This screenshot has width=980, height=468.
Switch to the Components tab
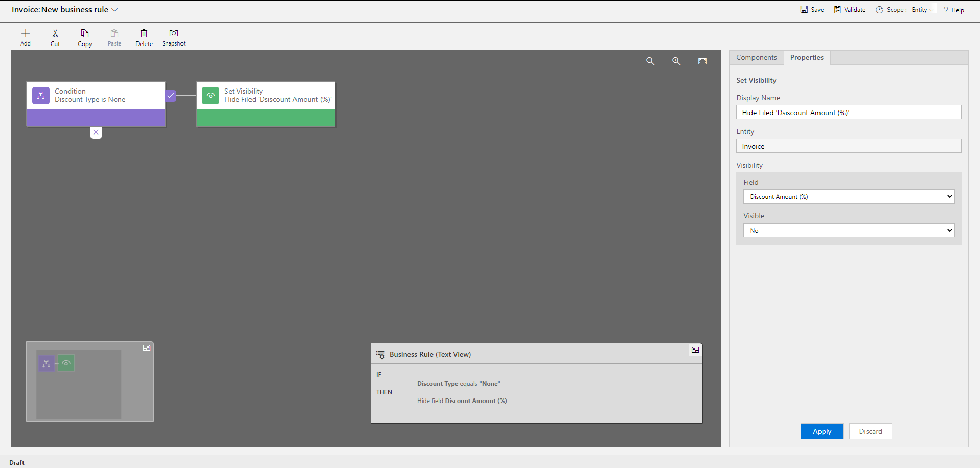point(756,57)
